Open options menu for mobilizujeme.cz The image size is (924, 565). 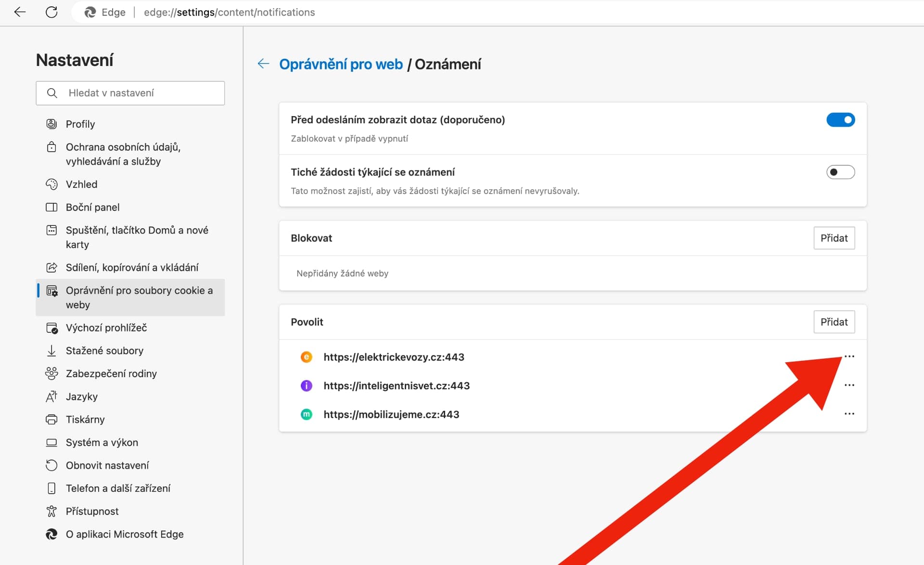pyautogui.click(x=850, y=413)
